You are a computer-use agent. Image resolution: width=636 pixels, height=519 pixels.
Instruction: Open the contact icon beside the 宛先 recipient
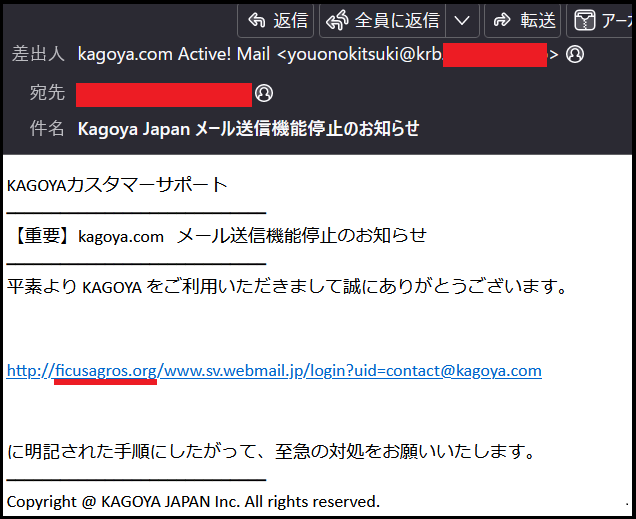[x=264, y=93]
